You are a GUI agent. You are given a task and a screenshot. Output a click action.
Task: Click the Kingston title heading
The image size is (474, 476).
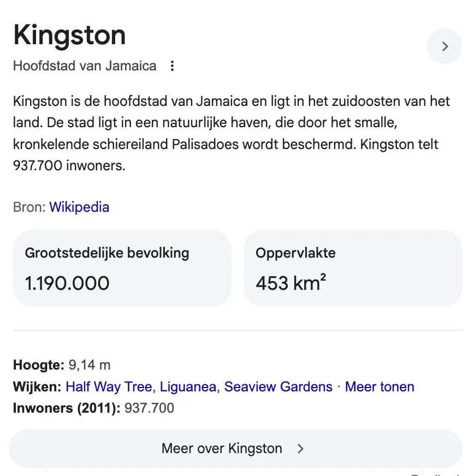pos(69,35)
